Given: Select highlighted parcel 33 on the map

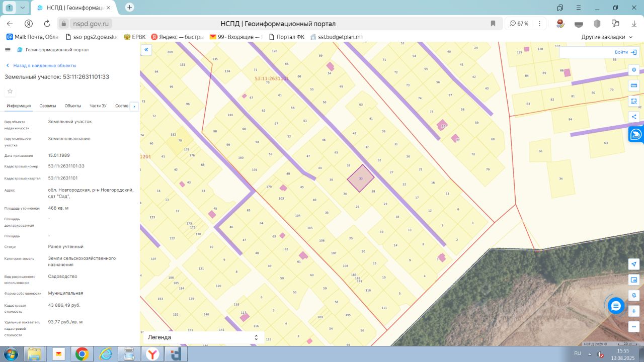Looking at the screenshot, I should click(x=361, y=178).
